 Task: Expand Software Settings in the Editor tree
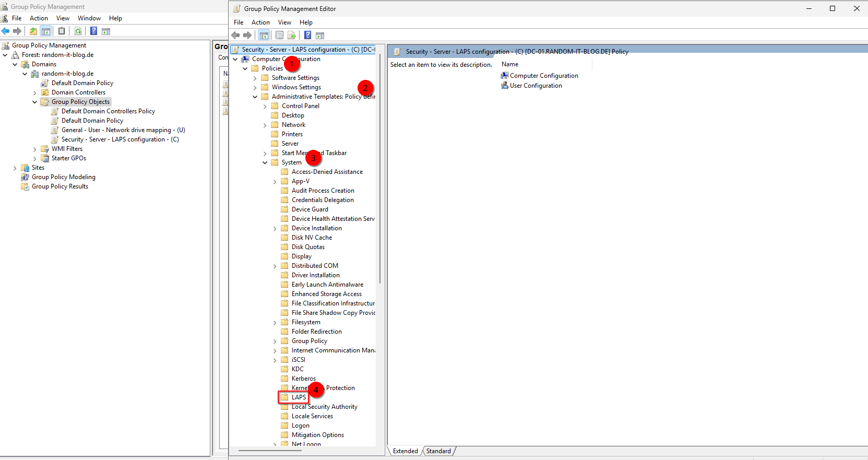pyautogui.click(x=255, y=78)
